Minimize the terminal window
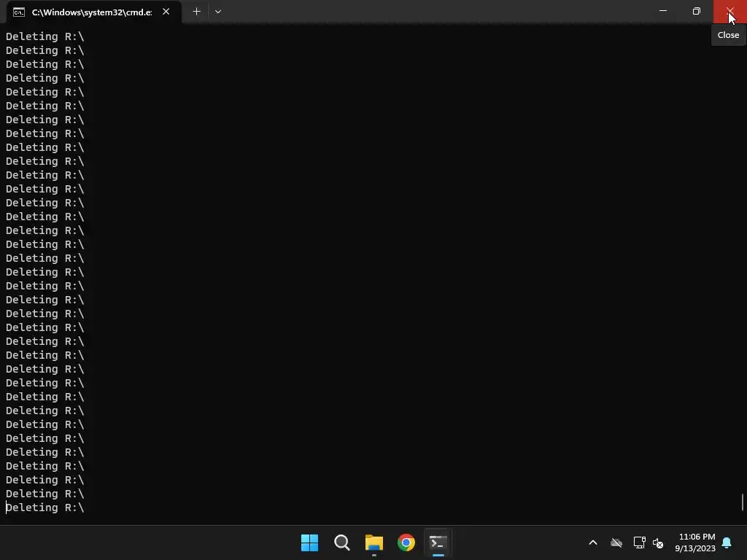This screenshot has width=747, height=560. coord(662,10)
